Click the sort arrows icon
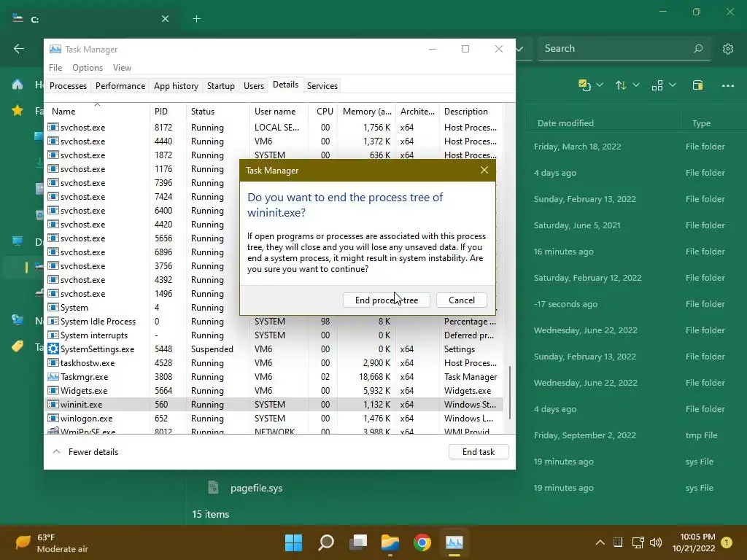The height and width of the screenshot is (560, 747). pyautogui.click(x=620, y=85)
